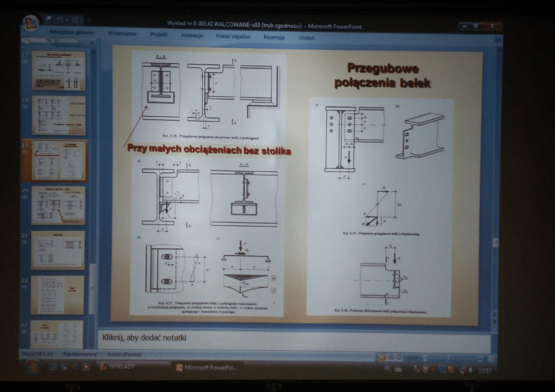Switch to Slide Sorter view icon
The width and height of the screenshot is (555, 392).
pyautogui.click(x=389, y=358)
